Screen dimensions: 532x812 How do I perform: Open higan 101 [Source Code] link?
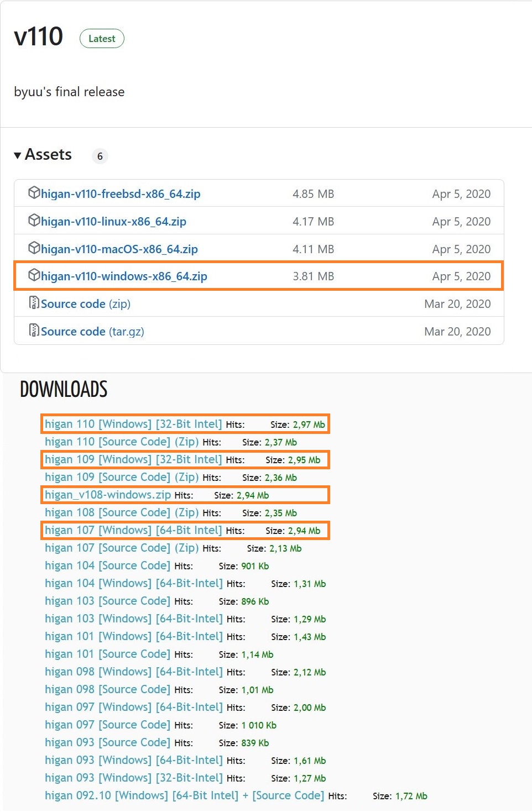coord(108,654)
